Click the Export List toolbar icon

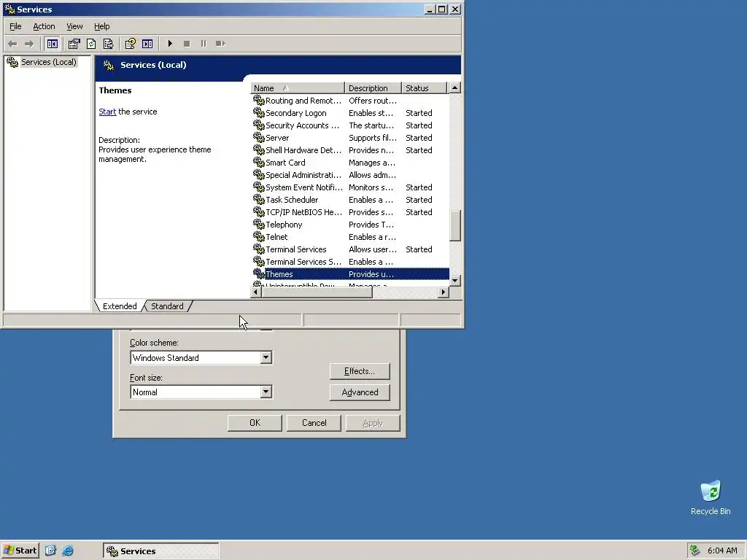[109, 44]
